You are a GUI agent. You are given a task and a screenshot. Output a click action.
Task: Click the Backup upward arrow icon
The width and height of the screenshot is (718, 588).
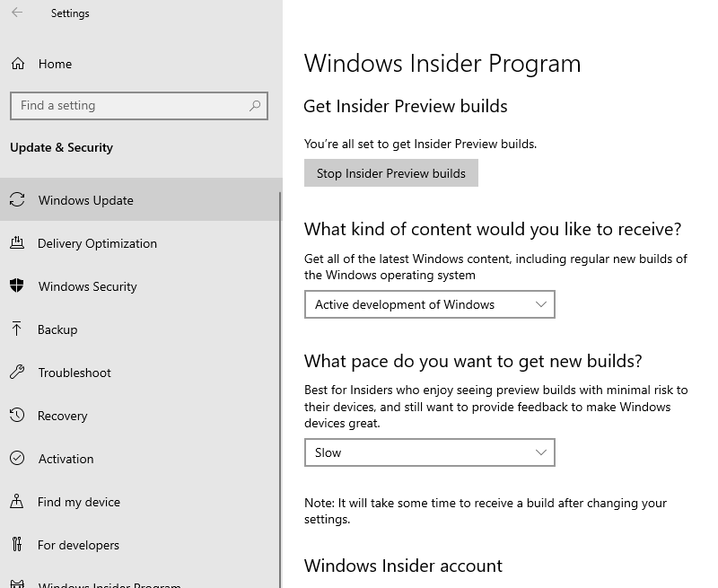(16, 329)
